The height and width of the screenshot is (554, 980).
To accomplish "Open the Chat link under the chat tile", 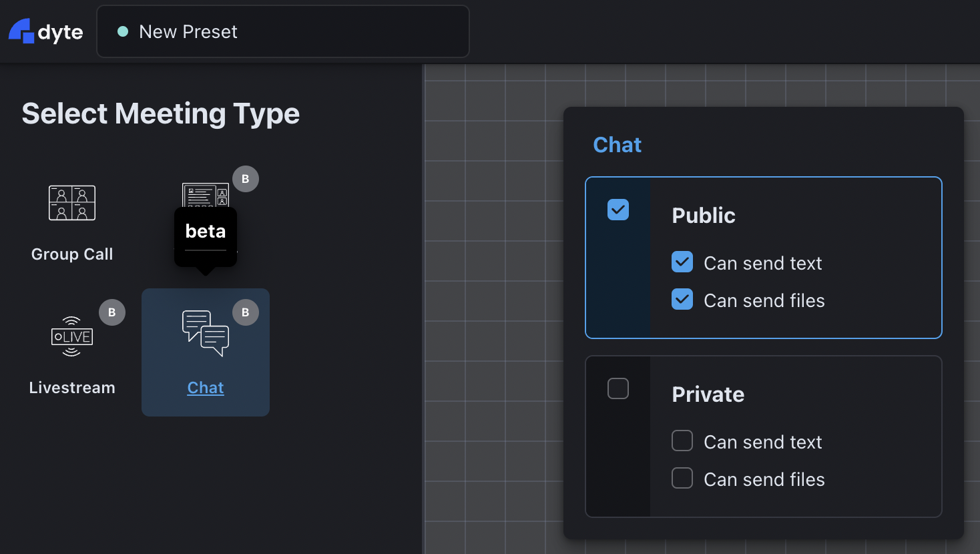I will click(x=205, y=387).
